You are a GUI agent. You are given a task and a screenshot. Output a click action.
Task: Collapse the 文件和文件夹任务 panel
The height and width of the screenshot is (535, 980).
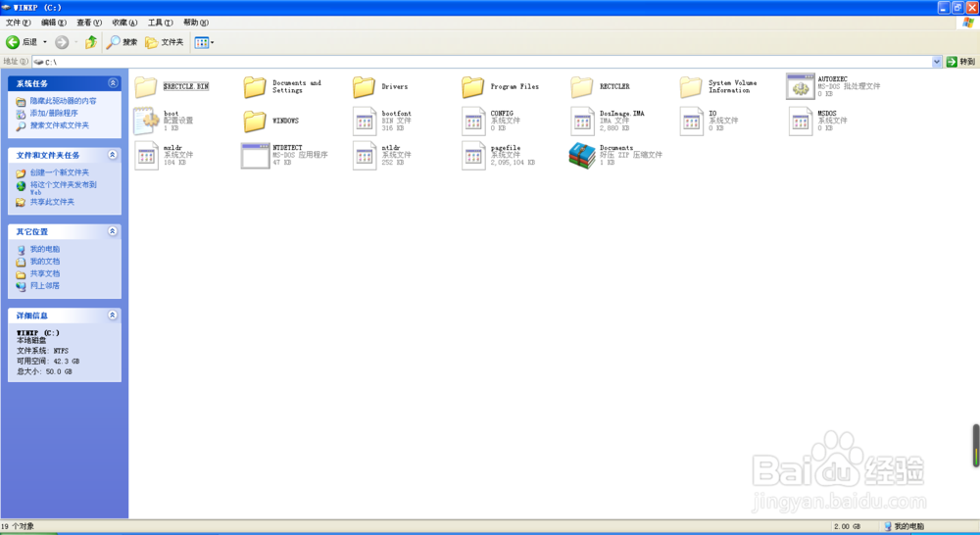(113, 155)
